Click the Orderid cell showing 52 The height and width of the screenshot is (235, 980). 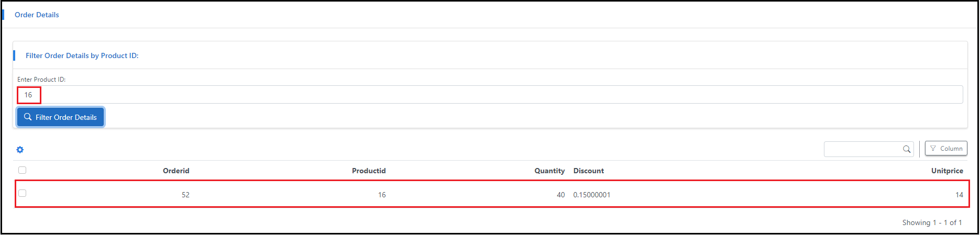tap(185, 195)
